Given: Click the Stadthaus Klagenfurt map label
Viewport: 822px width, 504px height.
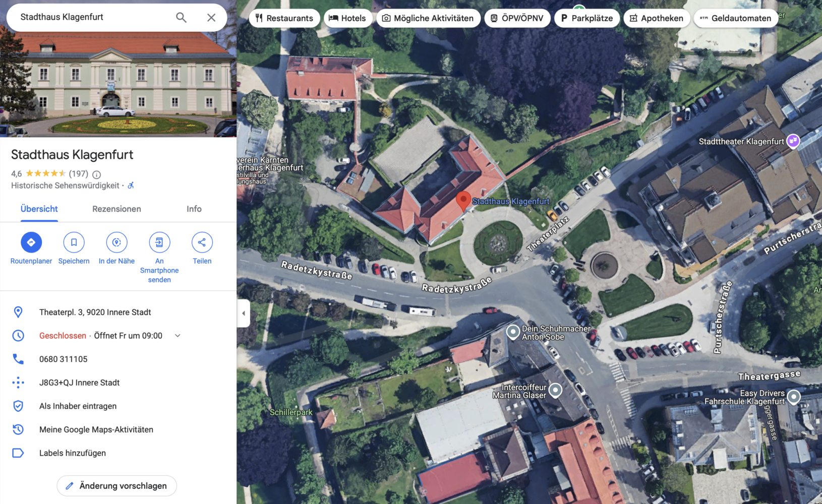Looking at the screenshot, I should [x=511, y=202].
